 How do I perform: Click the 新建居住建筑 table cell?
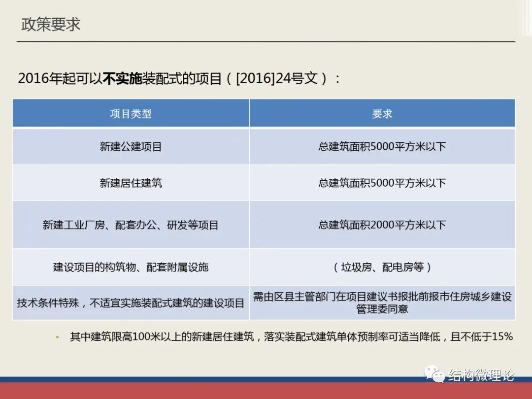click(x=132, y=183)
